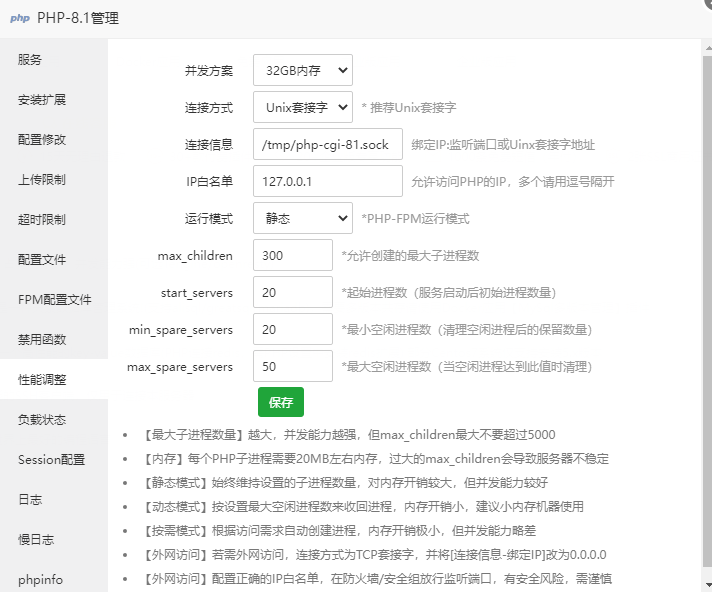This screenshot has height=592, width=712.
Task: Click the max_spare_servers input field
Action: click(x=293, y=366)
